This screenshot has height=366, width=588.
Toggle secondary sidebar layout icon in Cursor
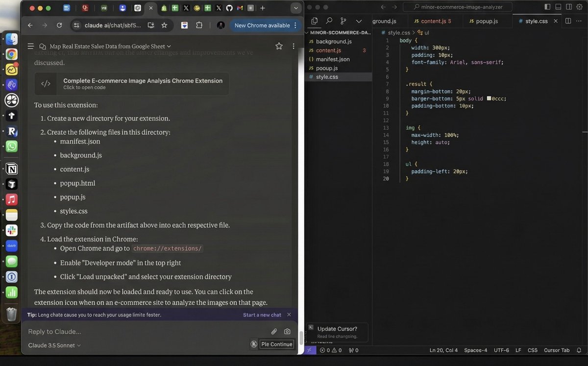click(x=569, y=7)
